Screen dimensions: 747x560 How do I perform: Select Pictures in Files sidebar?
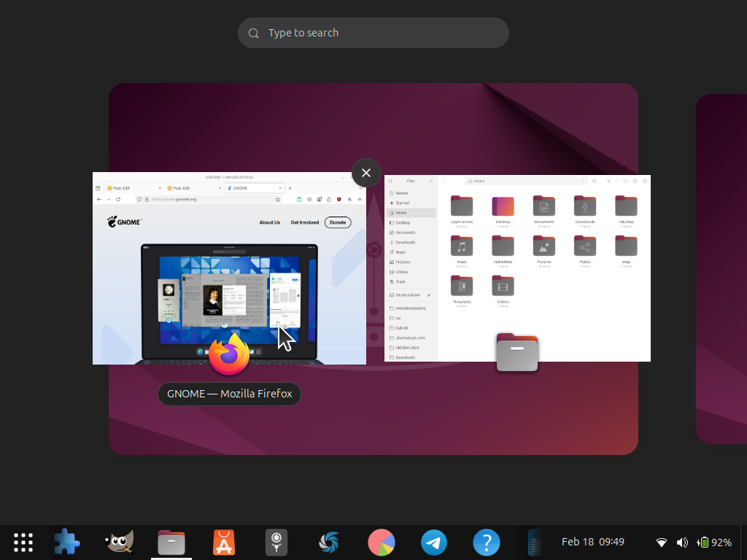411,262
